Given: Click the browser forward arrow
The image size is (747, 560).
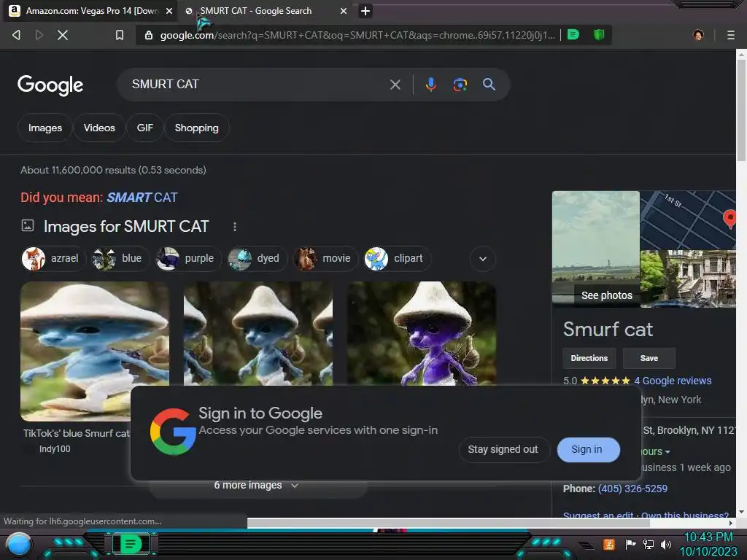Looking at the screenshot, I should click(x=39, y=35).
